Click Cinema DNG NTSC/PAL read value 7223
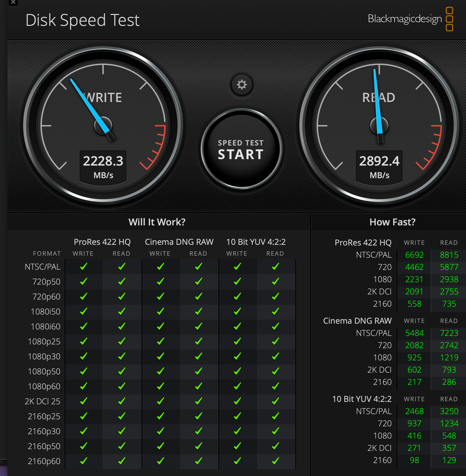 click(449, 333)
